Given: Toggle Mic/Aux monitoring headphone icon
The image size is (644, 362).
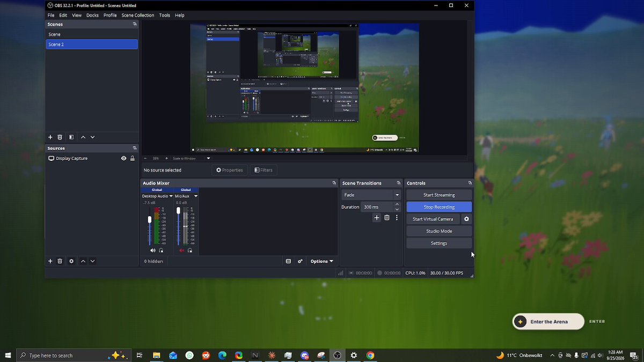Looking at the screenshot, I should coord(190,250).
